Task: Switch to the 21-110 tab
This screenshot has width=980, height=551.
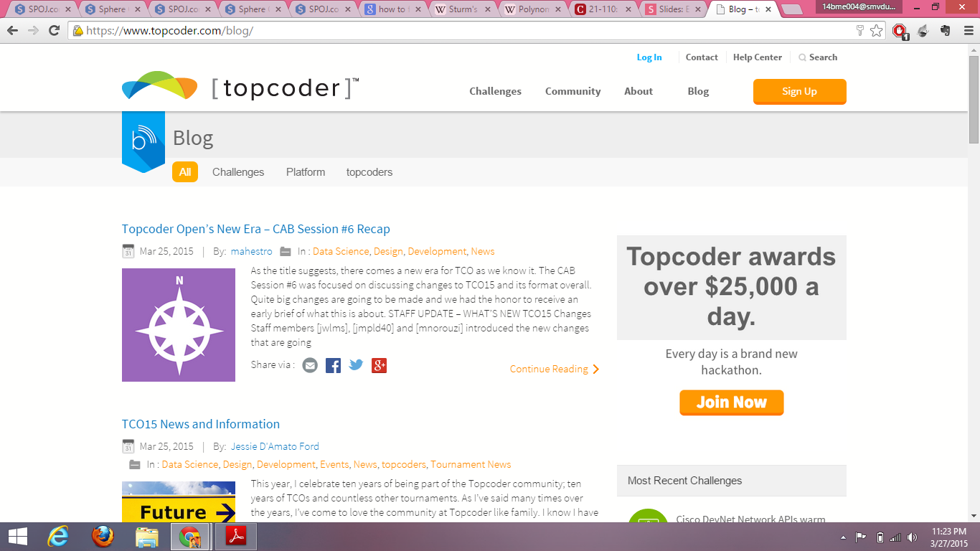Action: click(603, 9)
